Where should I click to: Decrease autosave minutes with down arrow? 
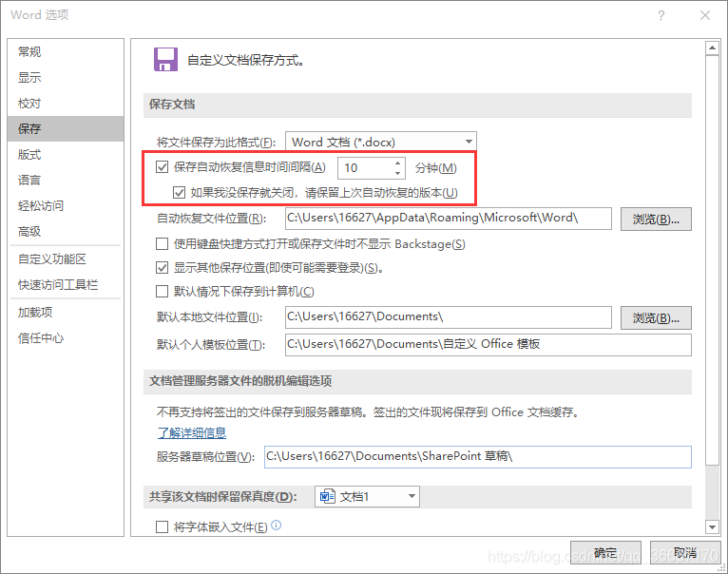[x=397, y=173]
